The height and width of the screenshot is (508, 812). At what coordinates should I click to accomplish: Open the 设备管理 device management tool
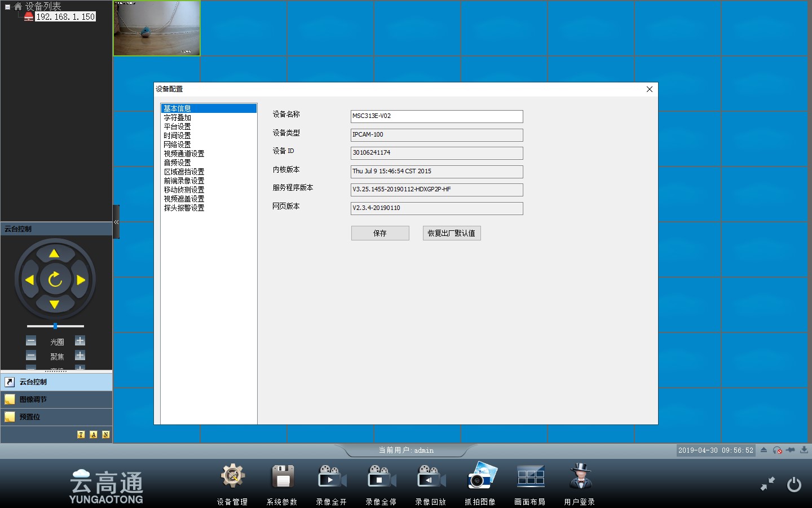[x=232, y=484]
